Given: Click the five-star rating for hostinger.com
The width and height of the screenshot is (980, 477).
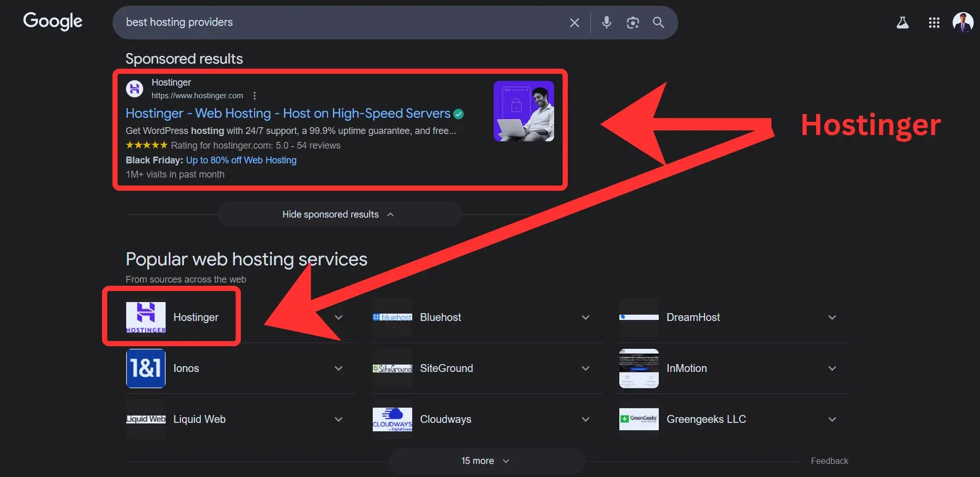Looking at the screenshot, I should coord(147,145).
